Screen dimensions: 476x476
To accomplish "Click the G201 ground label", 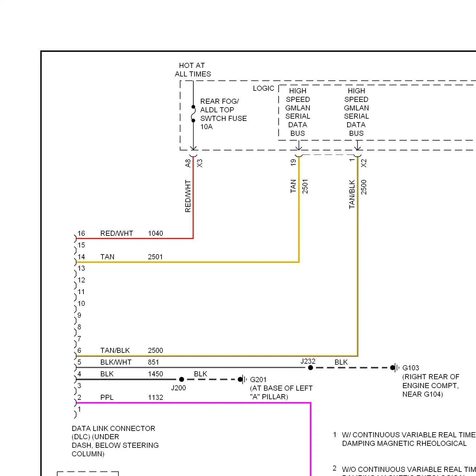I will point(258,380).
